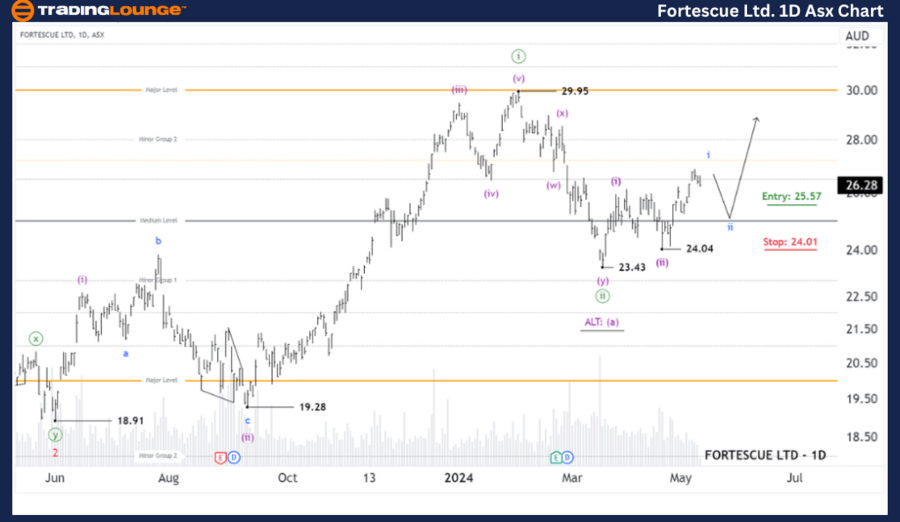Image resolution: width=900 pixels, height=522 pixels.
Task: Click the 19.50 price axis value
Action: [x=862, y=399]
